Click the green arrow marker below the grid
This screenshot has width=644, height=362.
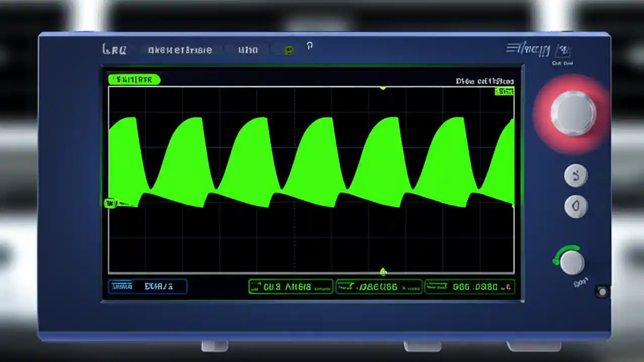tap(383, 271)
